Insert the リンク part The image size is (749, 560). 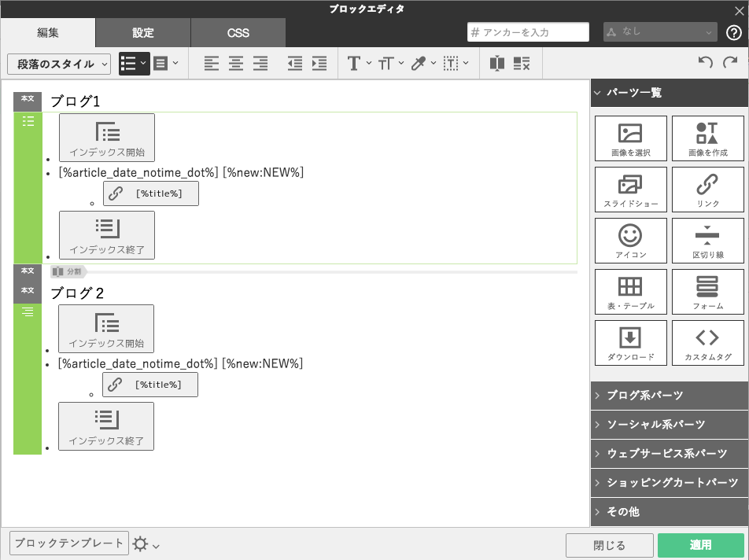(x=708, y=190)
